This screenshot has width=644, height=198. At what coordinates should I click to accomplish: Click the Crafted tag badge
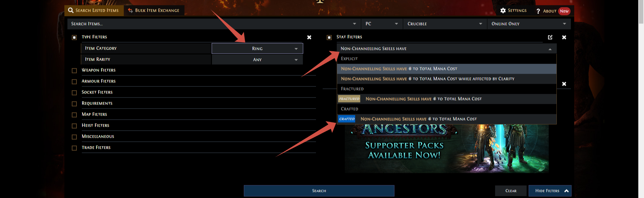[346, 119]
